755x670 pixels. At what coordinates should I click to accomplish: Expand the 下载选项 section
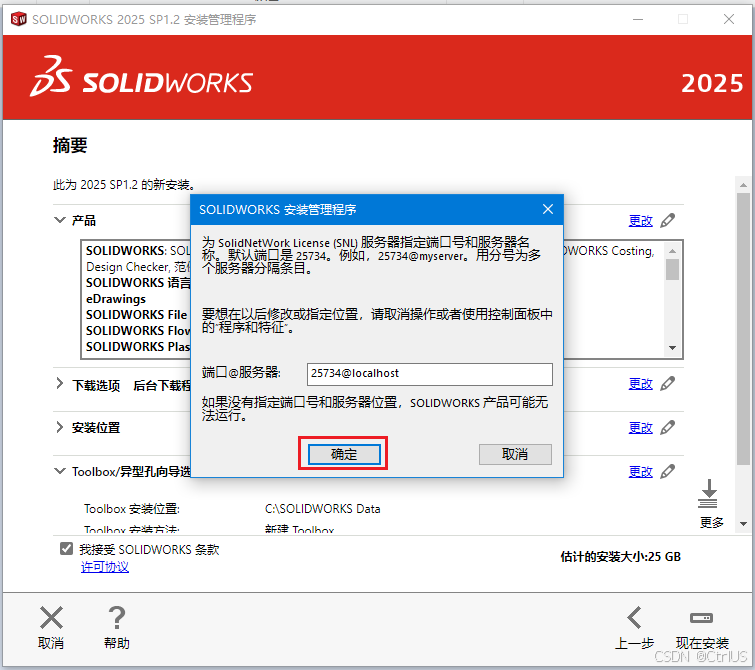[x=60, y=383]
